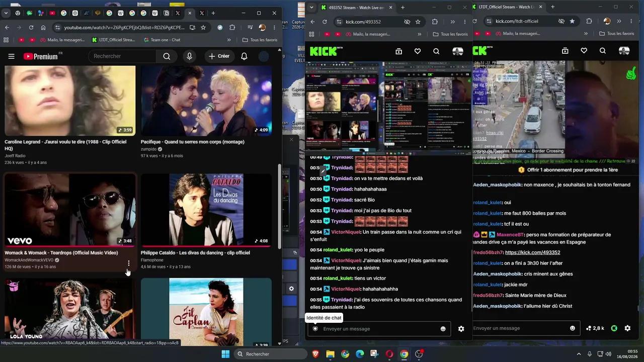Viewport: 644px width, 362px height.
Task: Expand hidden bookmarks chevron in the 493352 window
Action: [420, 34]
